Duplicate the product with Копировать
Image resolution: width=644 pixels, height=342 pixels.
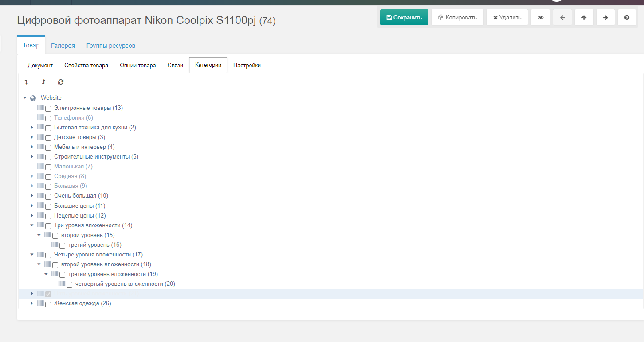[x=457, y=18]
